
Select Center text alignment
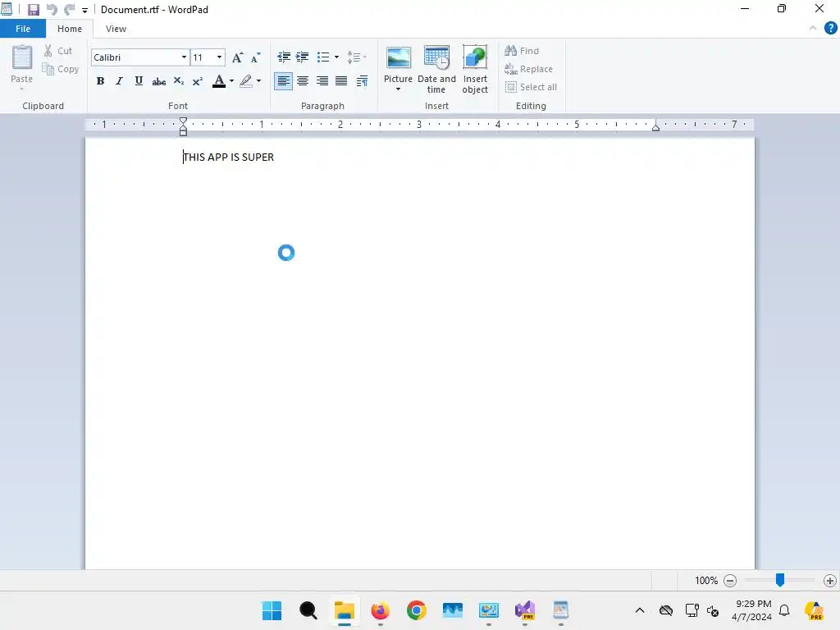tap(303, 81)
